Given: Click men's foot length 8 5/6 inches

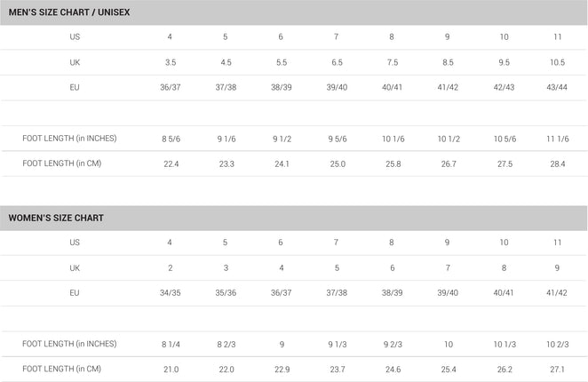Looking at the screenshot, I should coord(171,139).
